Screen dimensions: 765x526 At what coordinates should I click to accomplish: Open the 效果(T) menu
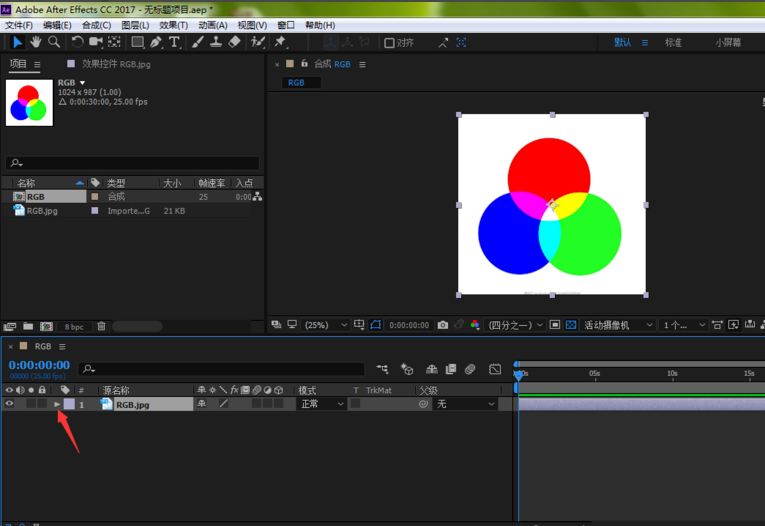[174, 25]
